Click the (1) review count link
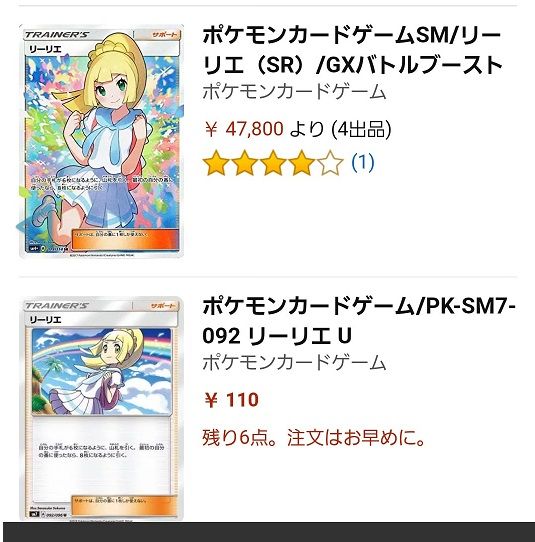This screenshot has height=542, width=535. point(363,162)
